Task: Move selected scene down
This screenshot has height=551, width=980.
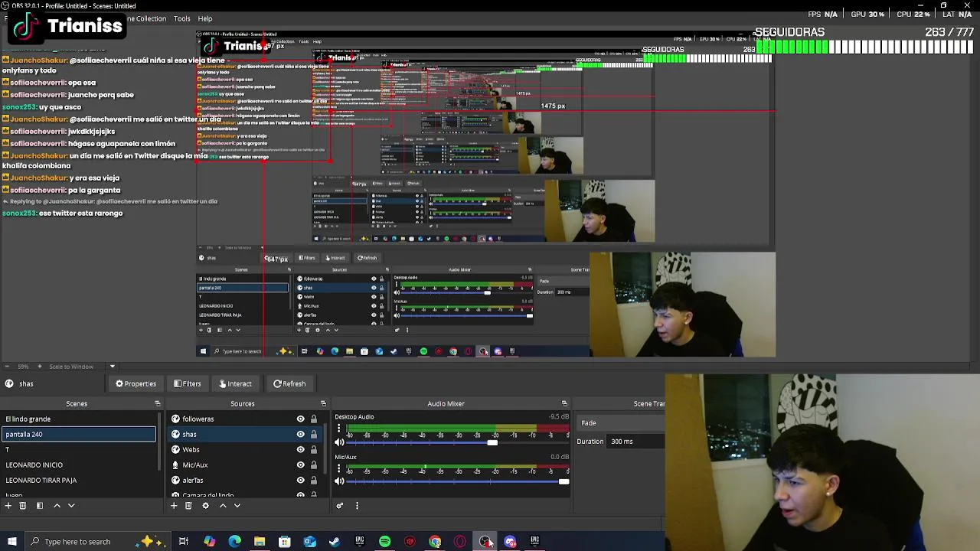Action: click(71, 505)
